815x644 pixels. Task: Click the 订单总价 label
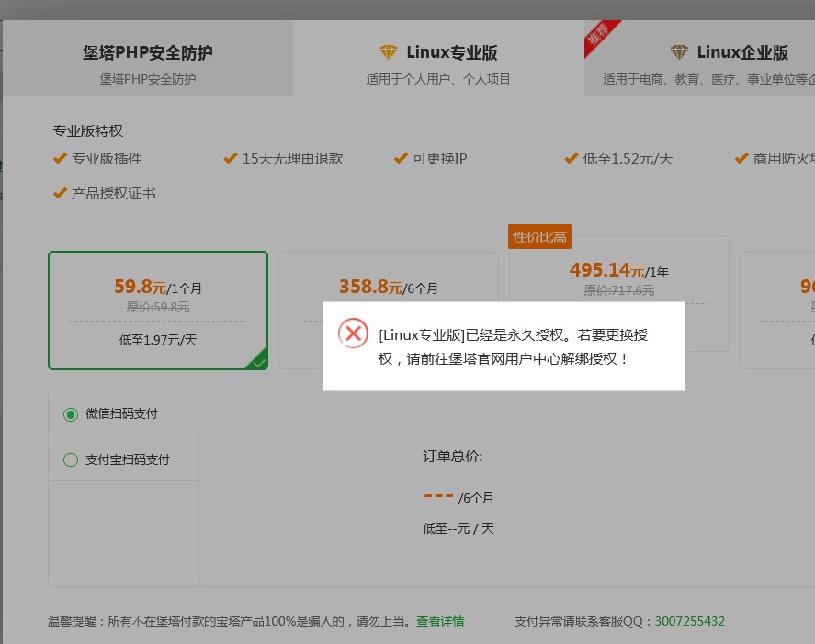[x=453, y=457]
